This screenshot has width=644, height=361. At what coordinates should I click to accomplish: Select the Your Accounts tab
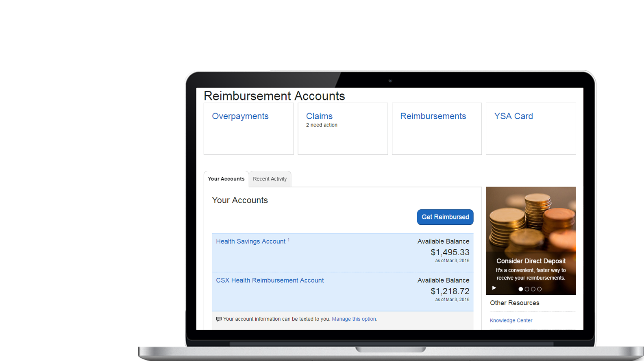[226, 179]
